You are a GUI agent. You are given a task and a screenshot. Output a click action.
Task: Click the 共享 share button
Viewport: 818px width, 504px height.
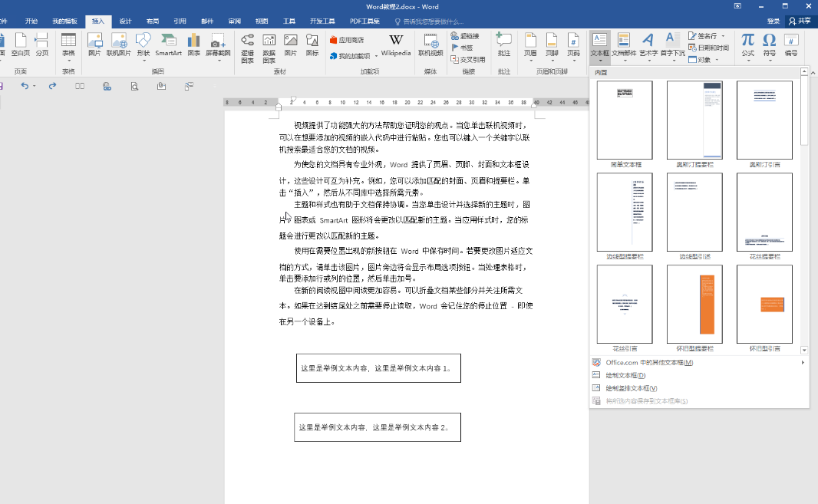tap(799, 21)
